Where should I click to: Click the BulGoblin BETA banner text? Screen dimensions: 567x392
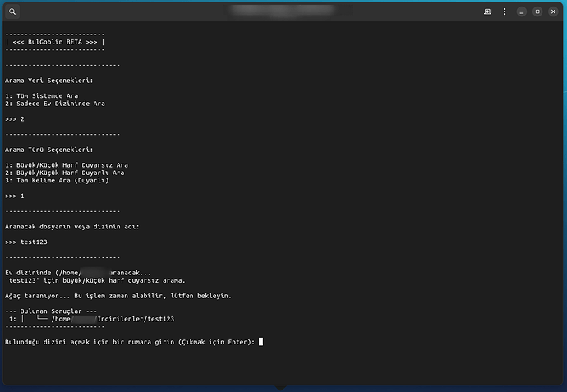point(54,42)
